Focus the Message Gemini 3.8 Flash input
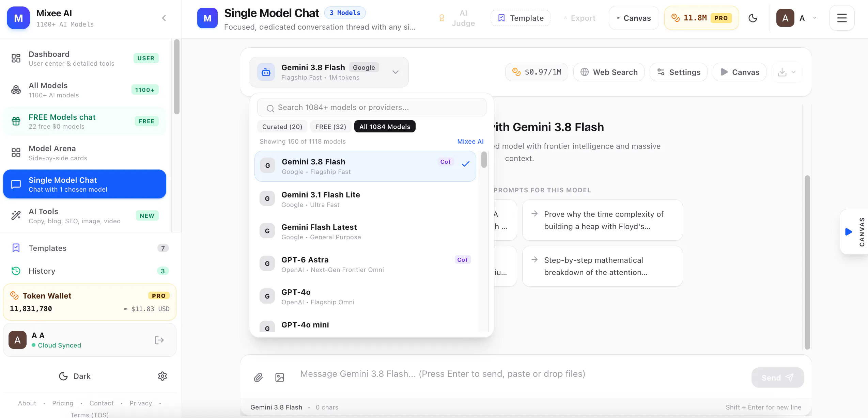 (x=522, y=374)
